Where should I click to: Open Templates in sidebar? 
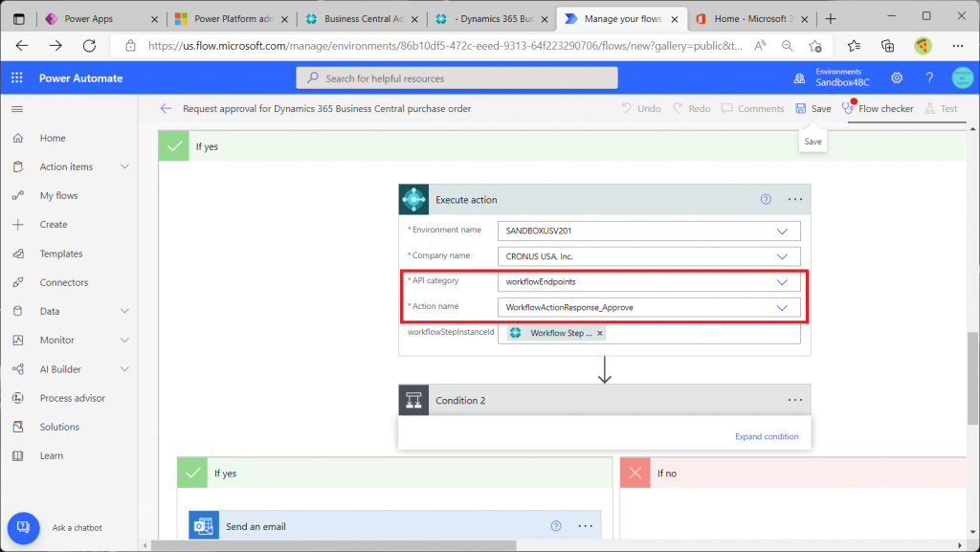[61, 254]
